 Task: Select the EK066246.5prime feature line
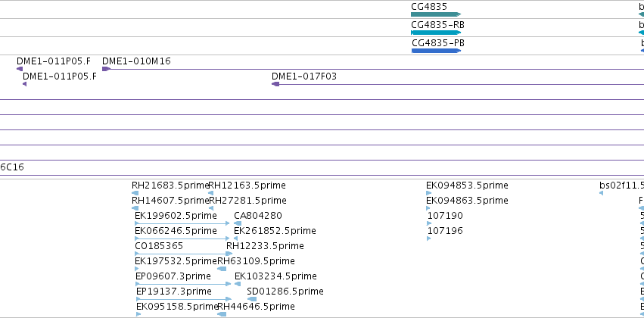(x=182, y=238)
